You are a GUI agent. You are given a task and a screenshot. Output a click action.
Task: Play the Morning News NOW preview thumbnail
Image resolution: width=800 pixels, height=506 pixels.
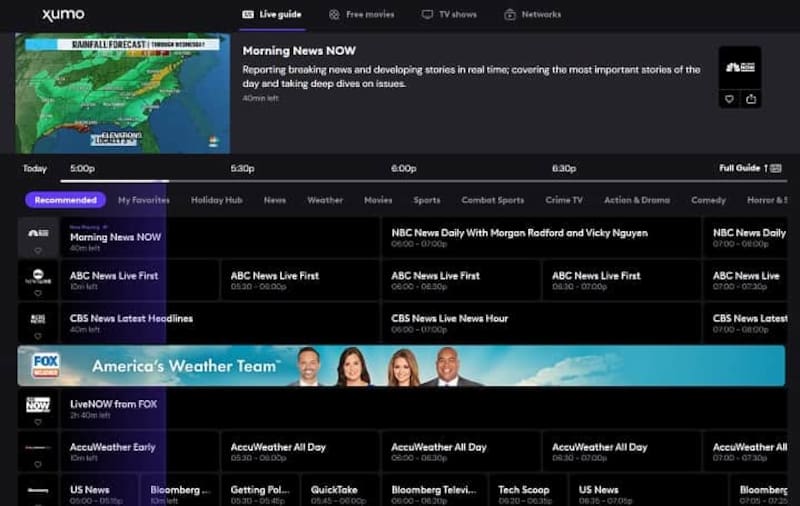click(x=122, y=93)
